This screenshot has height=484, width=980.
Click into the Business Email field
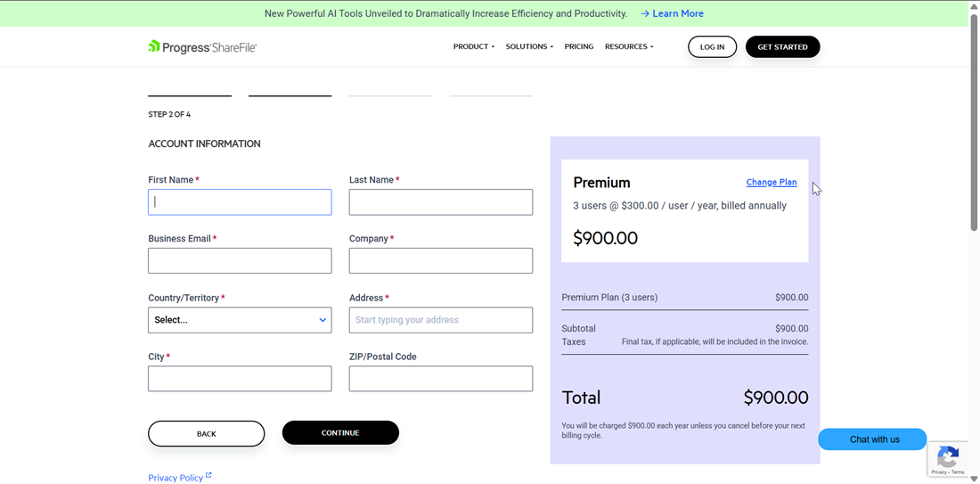240,260
